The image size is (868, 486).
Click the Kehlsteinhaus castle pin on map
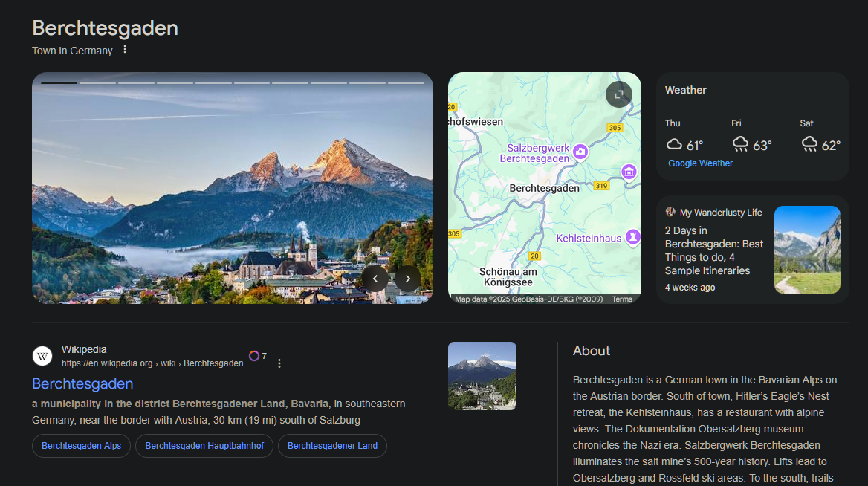click(x=632, y=237)
